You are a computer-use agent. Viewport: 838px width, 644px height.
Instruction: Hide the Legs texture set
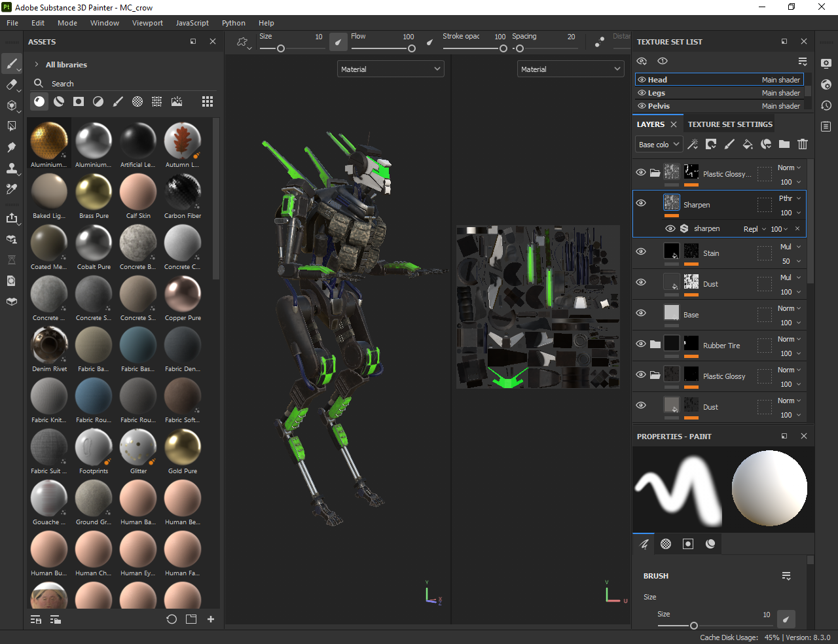click(x=642, y=93)
